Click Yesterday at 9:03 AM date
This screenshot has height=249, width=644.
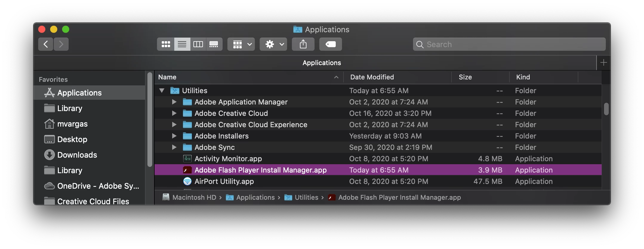385,136
